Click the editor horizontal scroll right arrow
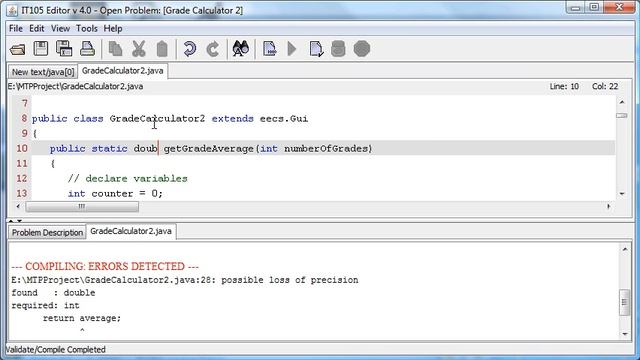 pos(609,207)
